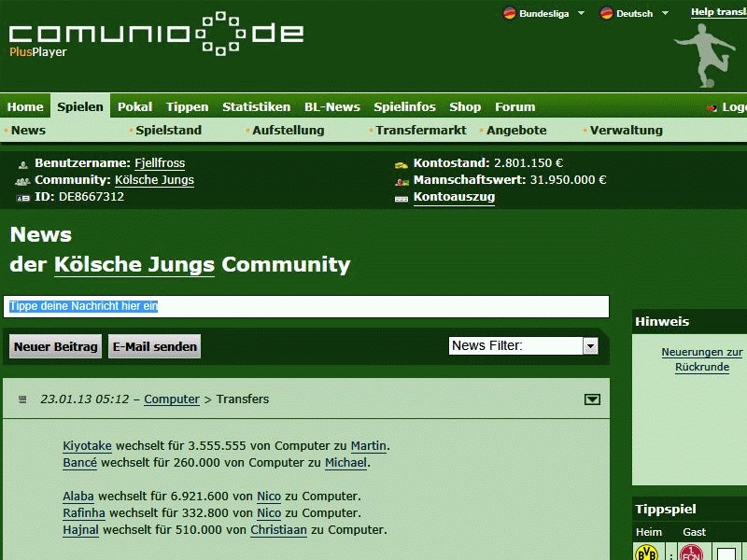Screen dimensions: 747x560
Task: Click the soccer player silhouette graphic
Action: point(705,56)
